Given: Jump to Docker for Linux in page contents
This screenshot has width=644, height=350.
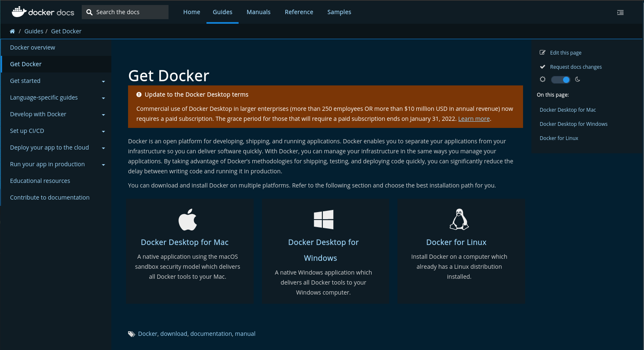Looking at the screenshot, I should click(559, 138).
